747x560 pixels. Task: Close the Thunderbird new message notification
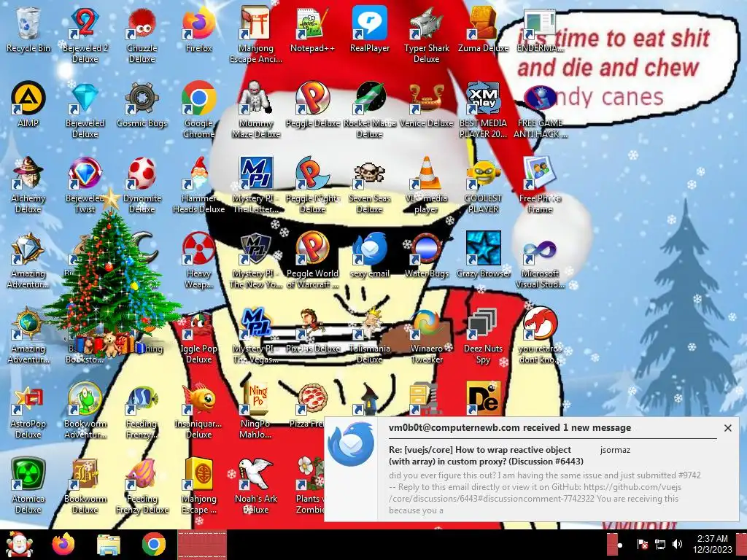[727, 428]
